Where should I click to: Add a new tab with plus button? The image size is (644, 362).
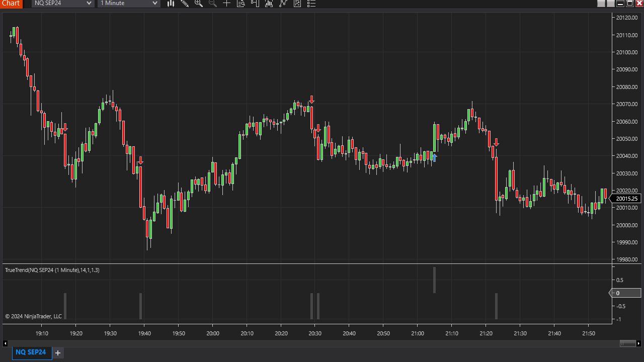coord(58,353)
